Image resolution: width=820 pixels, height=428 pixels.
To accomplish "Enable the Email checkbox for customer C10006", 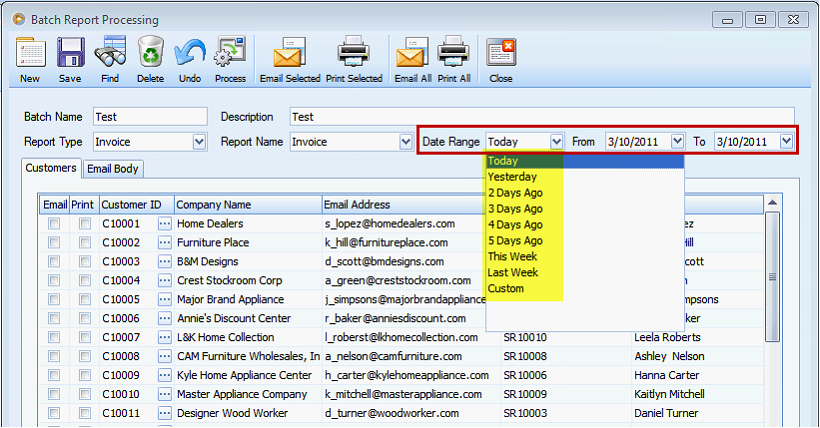I will click(x=54, y=319).
